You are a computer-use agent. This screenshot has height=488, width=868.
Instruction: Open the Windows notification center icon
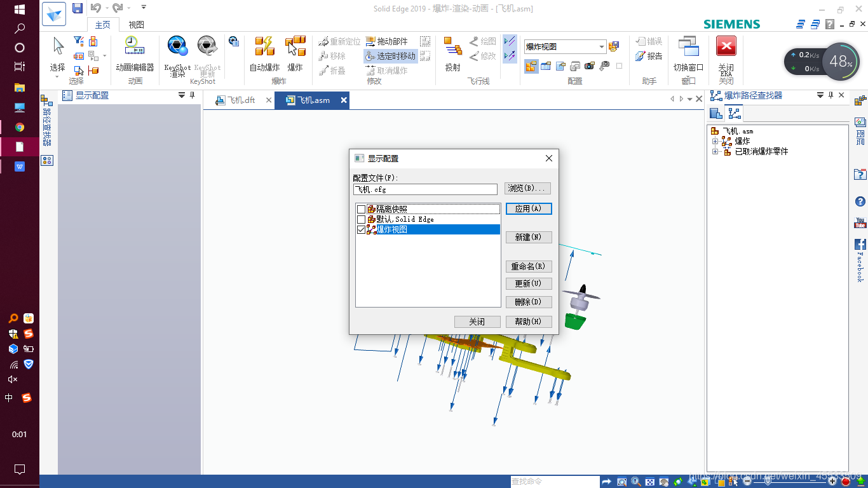pyautogui.click(x=20, y=470)
